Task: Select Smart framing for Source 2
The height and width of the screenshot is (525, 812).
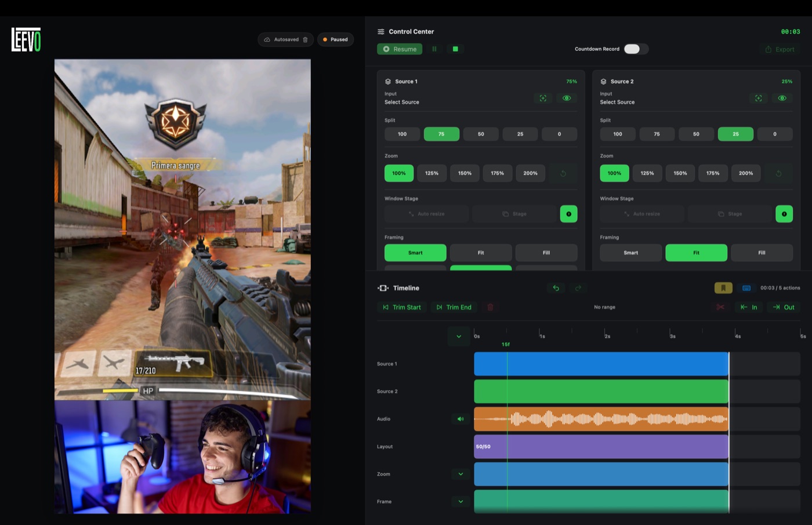Action: click(631, 253)
